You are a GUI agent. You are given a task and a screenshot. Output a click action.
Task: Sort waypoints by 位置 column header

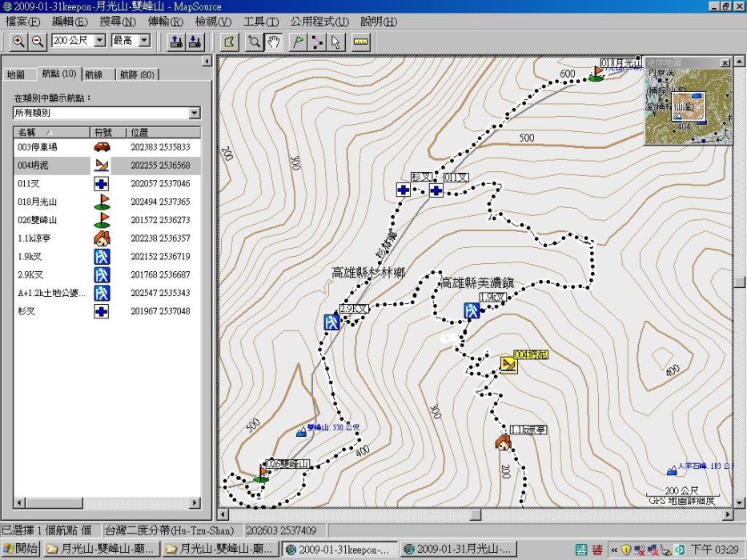[x=163, y=132]
